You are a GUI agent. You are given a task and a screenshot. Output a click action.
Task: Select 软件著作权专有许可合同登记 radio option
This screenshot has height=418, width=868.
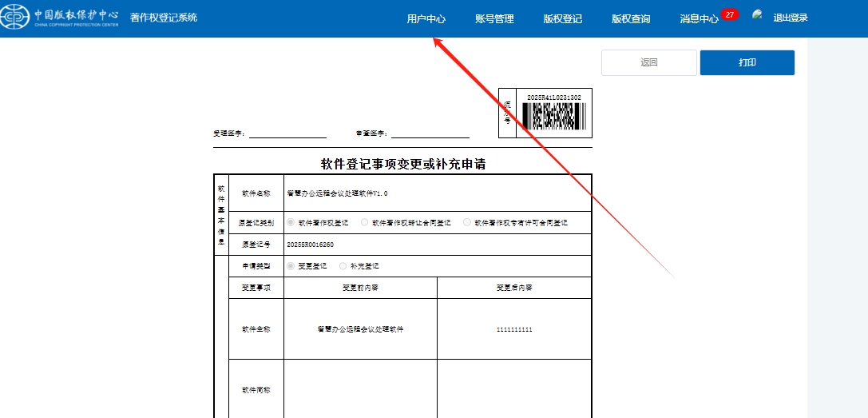(467, 223)
